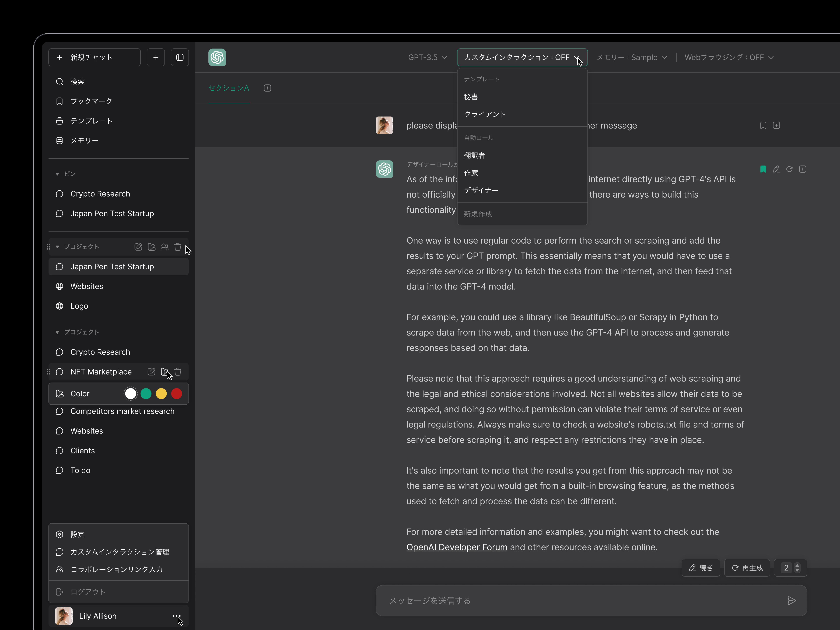Click the send message arrow icon
The height and width of the screenshot is (630, 840).
[x=791, y=600]
